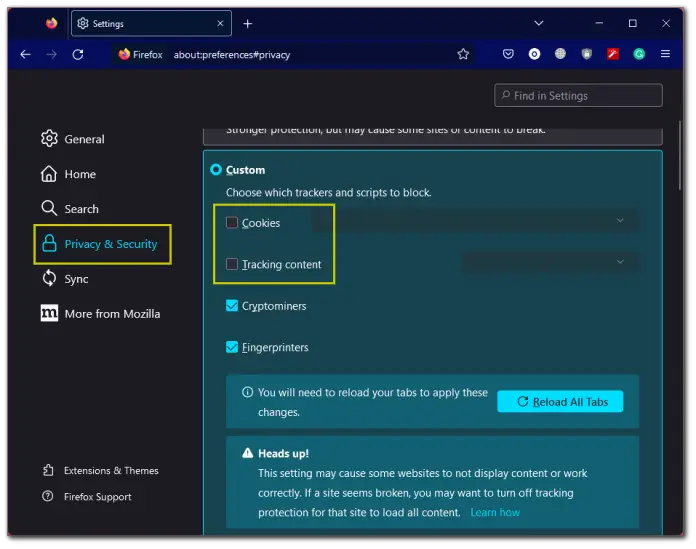
Task: Focus the Find in Settings search box
Action: click(x=578, y=95)
